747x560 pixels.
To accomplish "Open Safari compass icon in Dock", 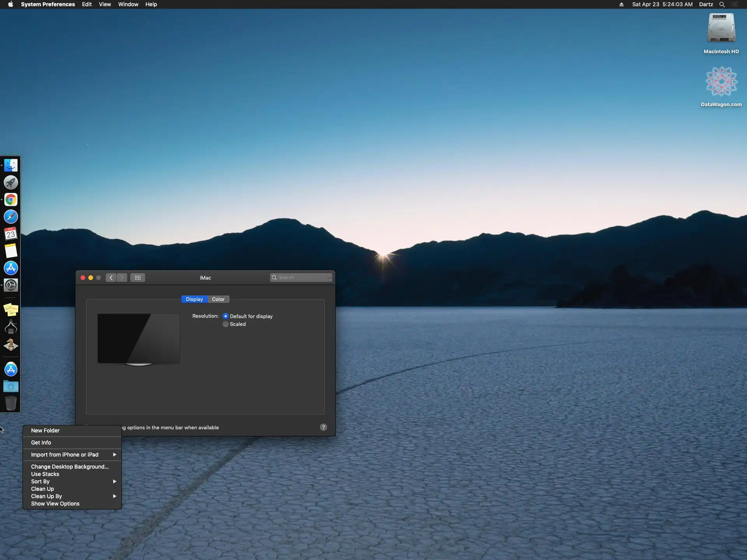I will [11, 217].
